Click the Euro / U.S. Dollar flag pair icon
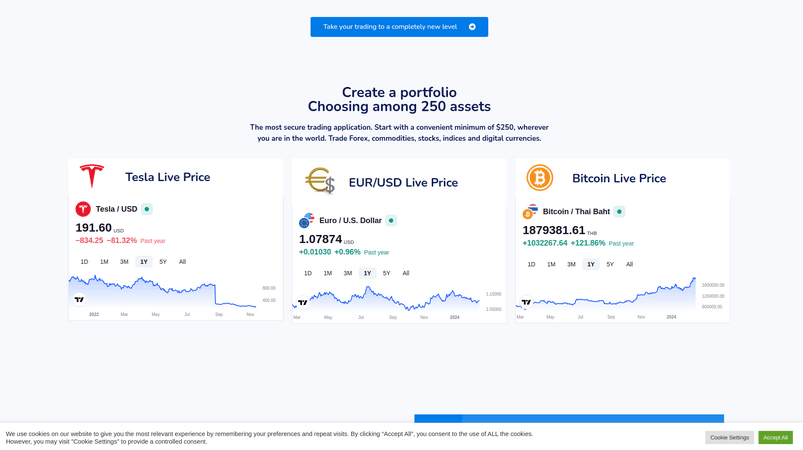803x450 pixels. tap(307, 220)
